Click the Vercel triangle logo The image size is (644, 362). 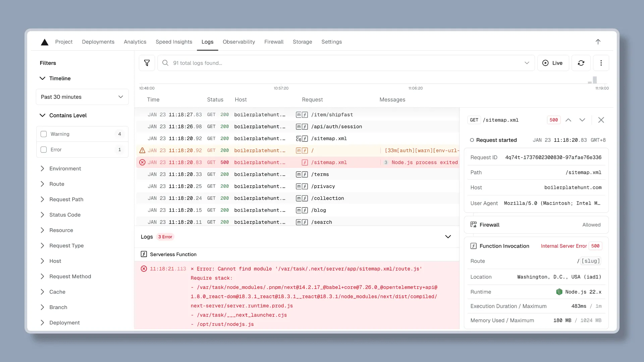45,42
